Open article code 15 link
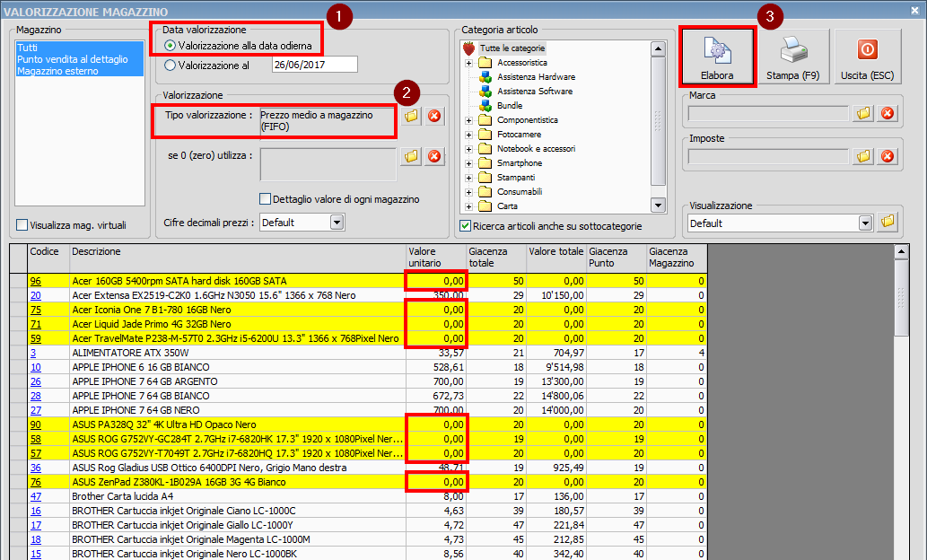 36,554
